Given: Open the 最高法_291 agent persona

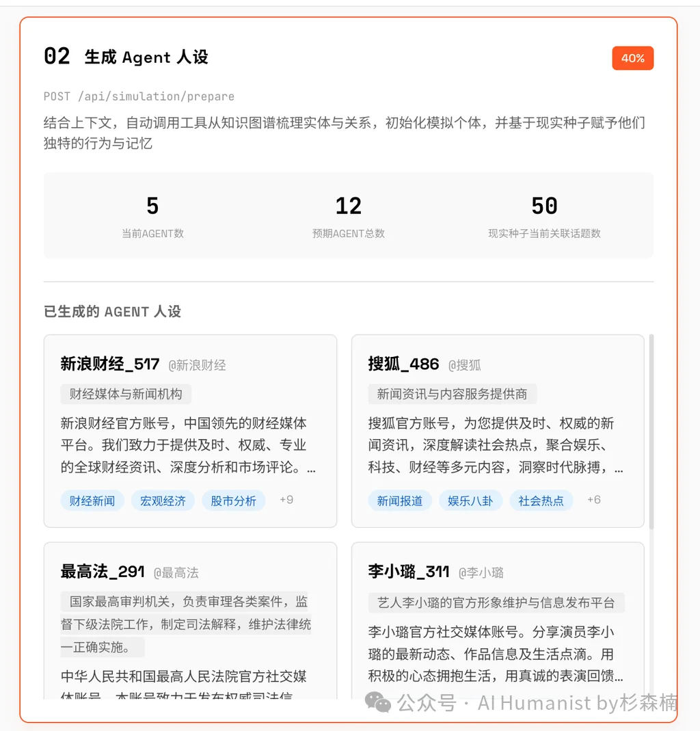Looking at the screenshot, I should pyautogui.click(x=103, y=572).
